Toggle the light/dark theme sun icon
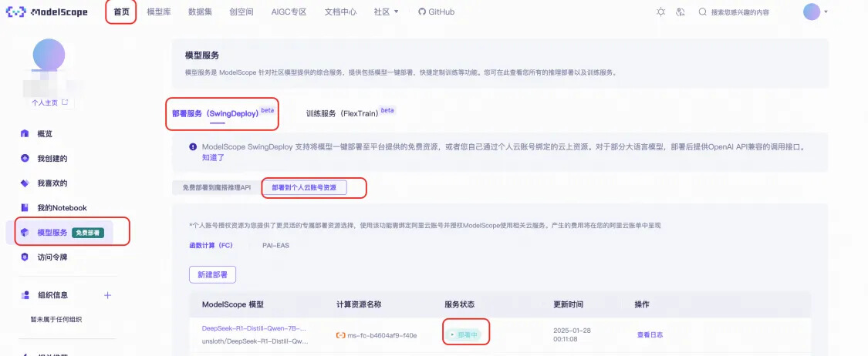Screen dimensions: 868x356 pyautogui.click(x=660, y=12)
